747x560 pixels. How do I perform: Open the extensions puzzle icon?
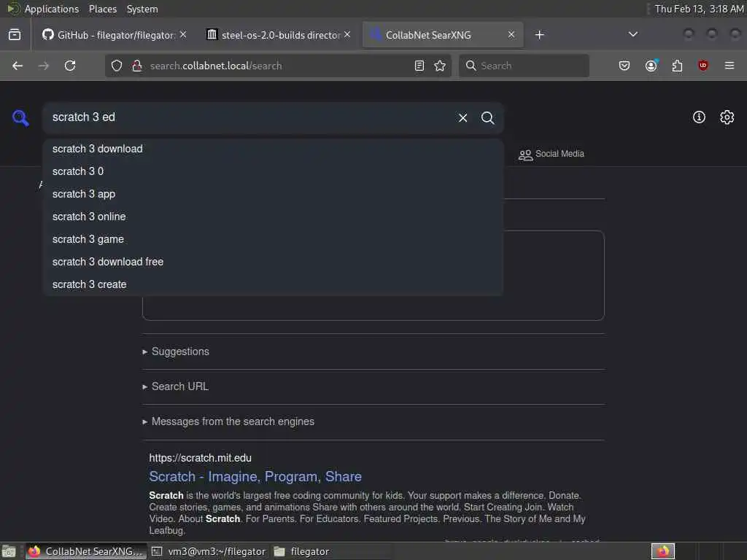pyautogui.click(x=677, y=66)
